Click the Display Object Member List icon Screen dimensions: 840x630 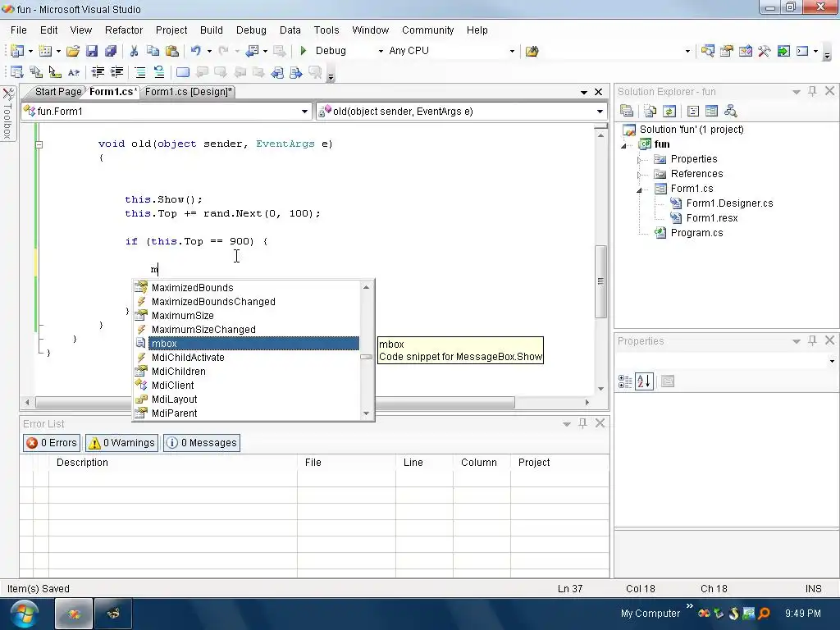17,72
